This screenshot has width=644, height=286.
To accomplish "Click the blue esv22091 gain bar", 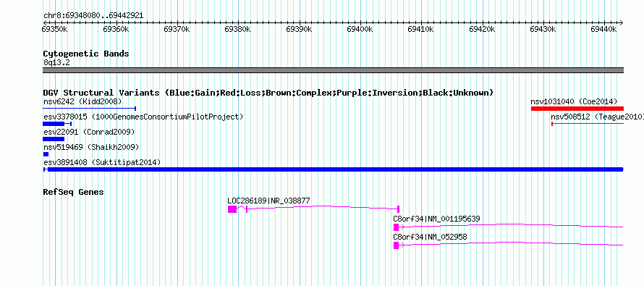I will (x=54, y=139).
